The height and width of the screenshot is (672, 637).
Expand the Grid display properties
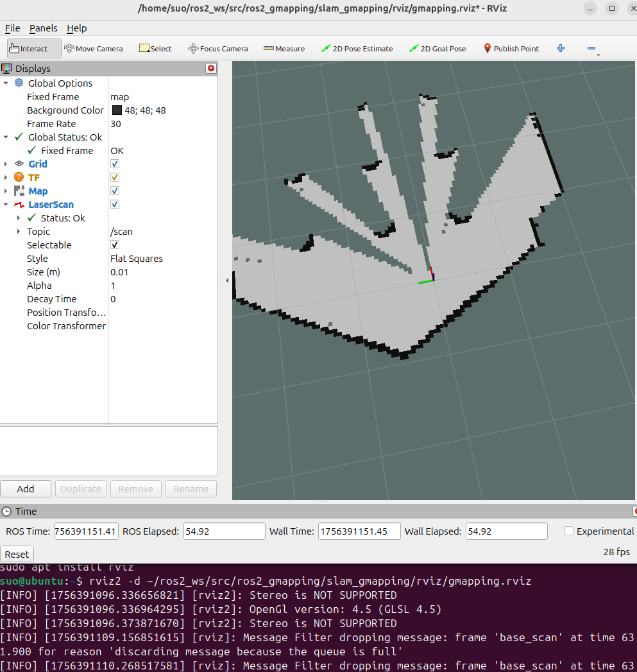[6, 164]
